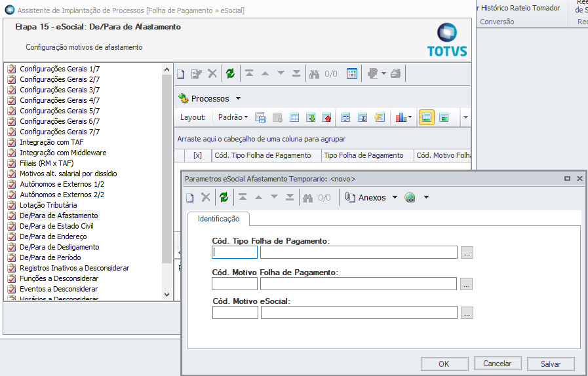This screenshot has height=376, width=588.
Task: Click scroll up arrow of steps list
Action: click(x=167, y=69)
